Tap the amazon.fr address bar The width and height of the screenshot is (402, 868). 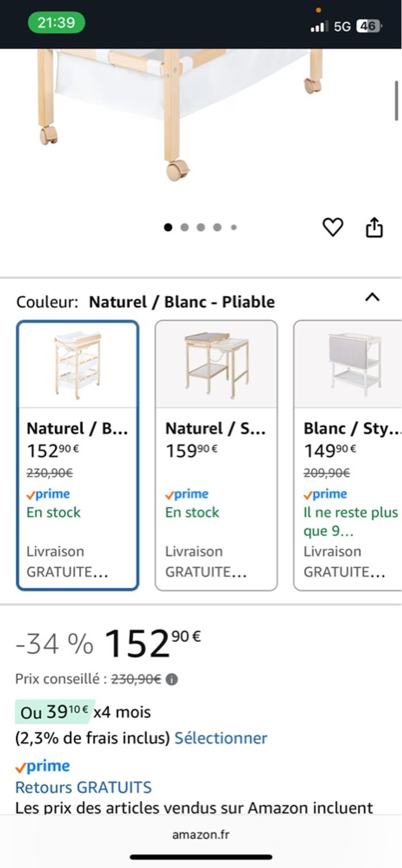click(200, 835)
